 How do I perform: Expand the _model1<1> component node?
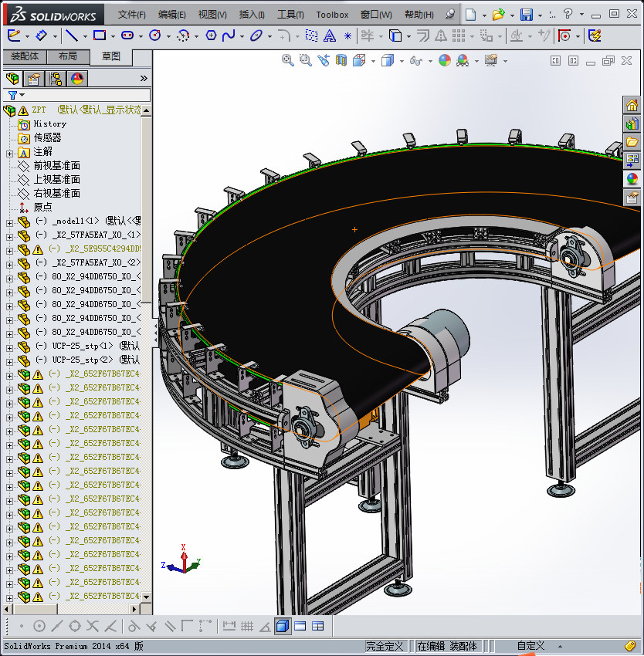tap(9, 221)
